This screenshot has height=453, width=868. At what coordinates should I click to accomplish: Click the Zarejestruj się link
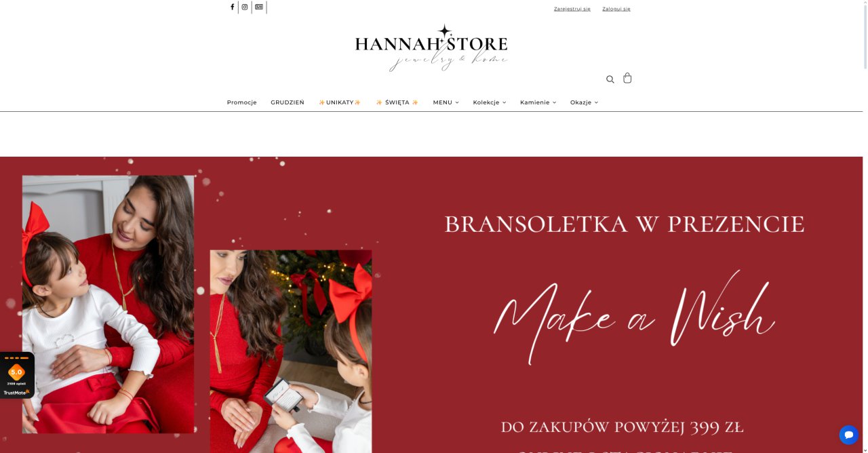point(572,9)
